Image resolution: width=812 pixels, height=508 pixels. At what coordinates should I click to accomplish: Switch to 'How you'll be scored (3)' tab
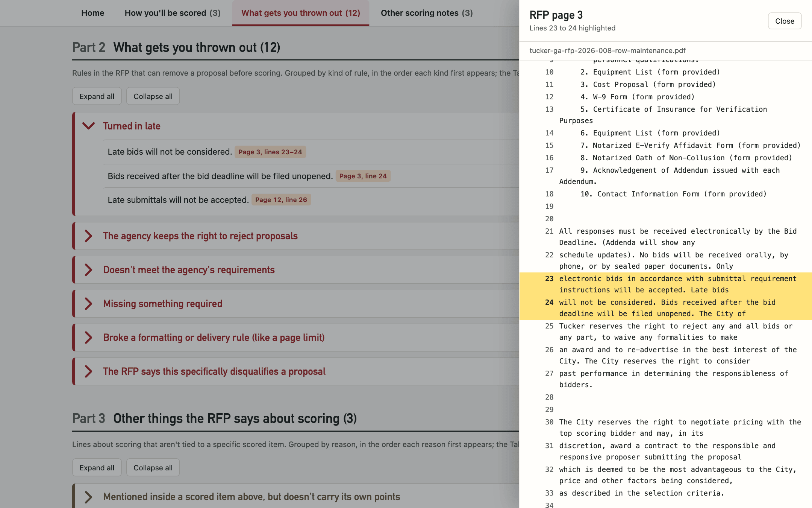[173, 13]
